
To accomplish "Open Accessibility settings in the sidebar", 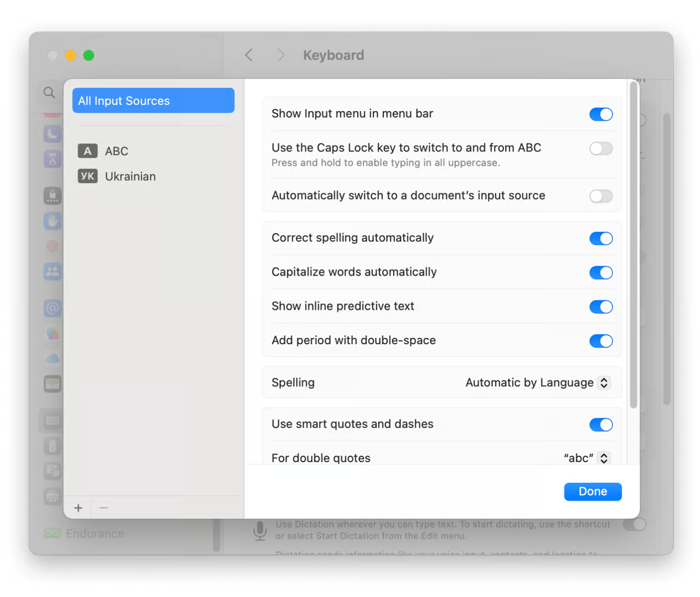I will pos(52,221).
